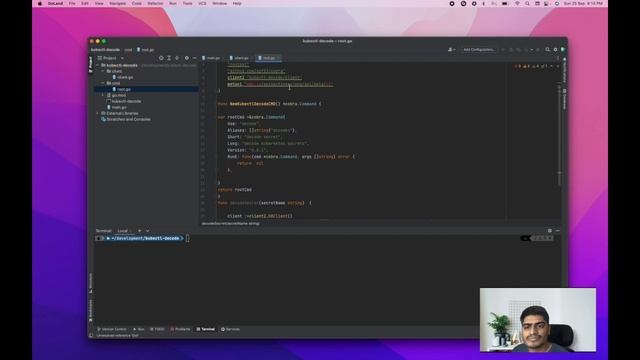Open the Run menu
640x360 pixels.
click(x=173, y=4)
